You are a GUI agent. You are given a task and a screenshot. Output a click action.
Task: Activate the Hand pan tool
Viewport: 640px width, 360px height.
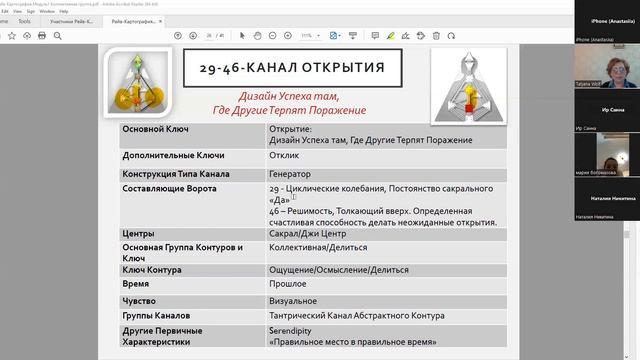click(257, 36)
